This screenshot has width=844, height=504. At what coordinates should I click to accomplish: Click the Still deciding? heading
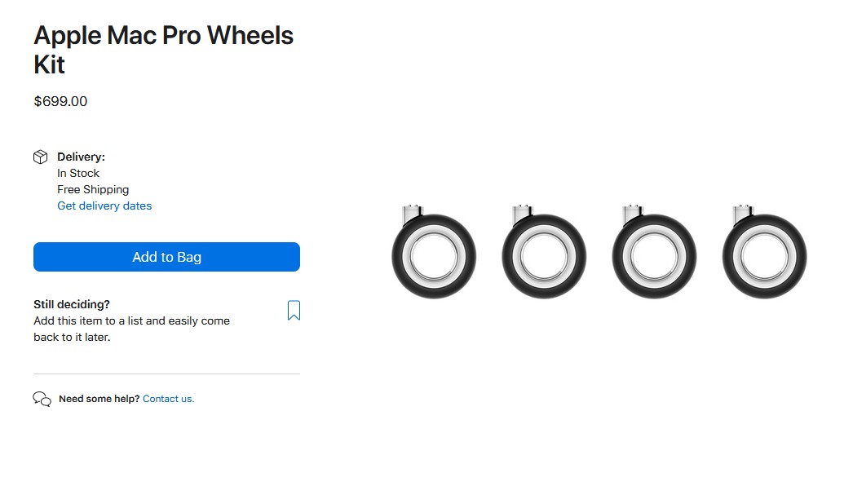coord(72,304)
